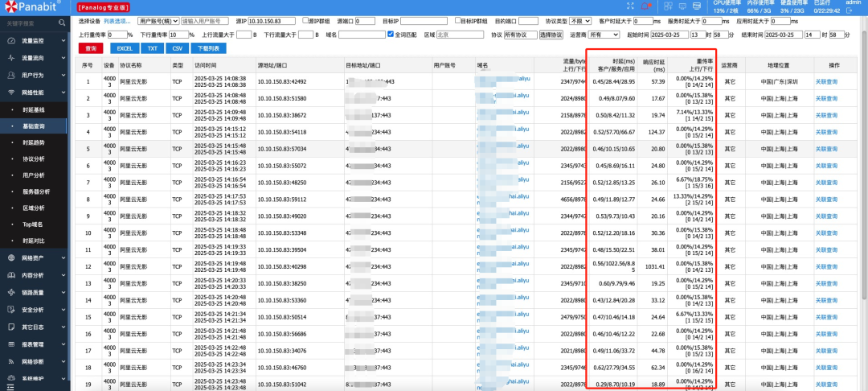Click the 起始时间 date field
The height and width of the screenshot is (391, 868).
click(x=669, y=35)
